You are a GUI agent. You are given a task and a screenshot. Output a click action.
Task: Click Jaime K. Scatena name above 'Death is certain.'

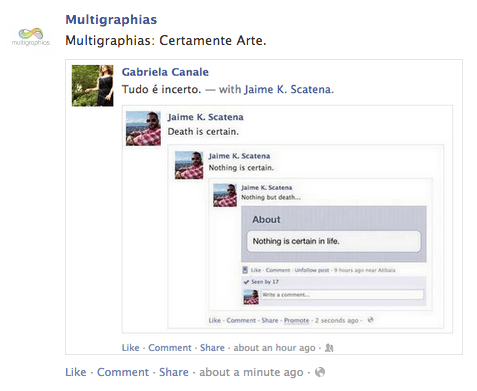206,117
